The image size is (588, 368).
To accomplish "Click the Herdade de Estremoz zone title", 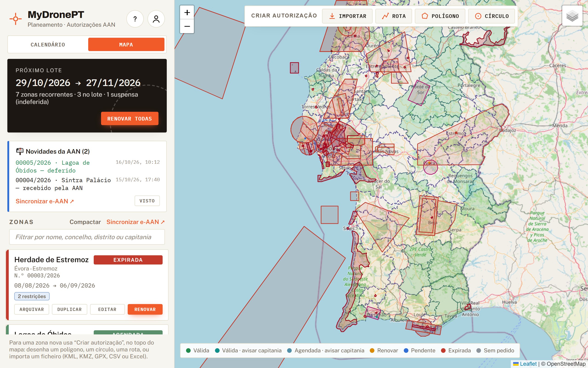I will (x=51, y=260).
